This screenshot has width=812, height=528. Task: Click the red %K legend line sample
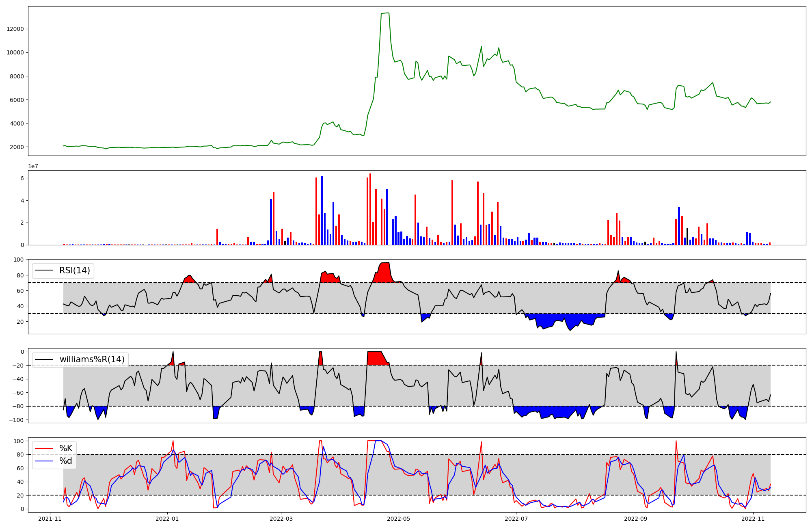pyautogui.click(x=44, y=448)
